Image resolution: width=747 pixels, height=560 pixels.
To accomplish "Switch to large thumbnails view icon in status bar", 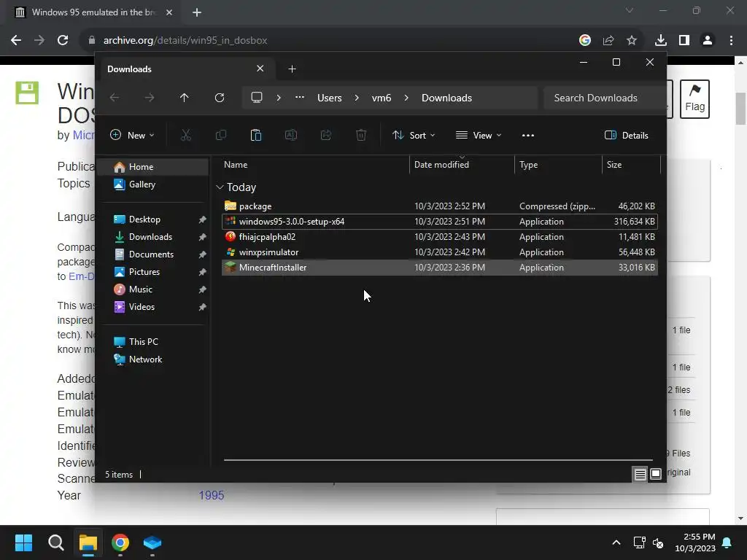I will 656,474.
